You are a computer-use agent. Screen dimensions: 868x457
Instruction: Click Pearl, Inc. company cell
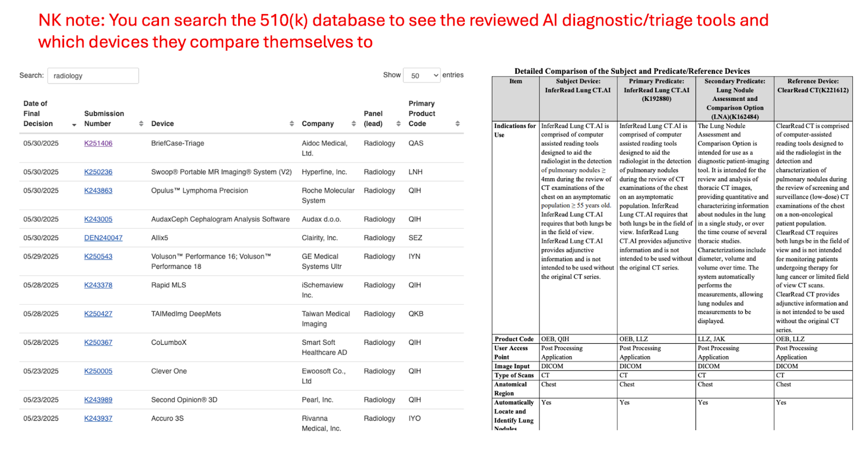click(x=317, y=400)
